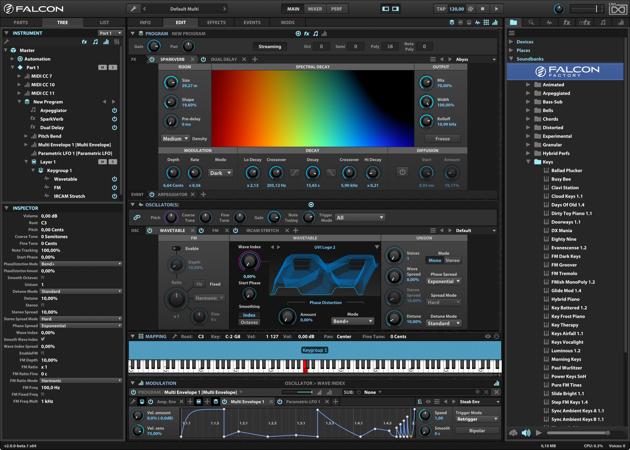Click the diffusion power icon
630x450 pixels.
click(403, 172)
